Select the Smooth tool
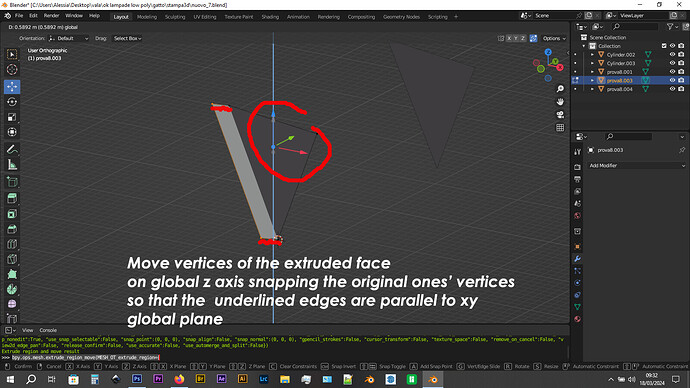Screen dimensions: 690x388 pyautogui.click(x=12, y=304)
